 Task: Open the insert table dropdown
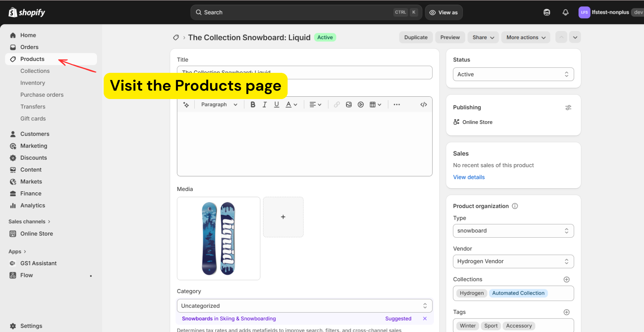point(376,105)
